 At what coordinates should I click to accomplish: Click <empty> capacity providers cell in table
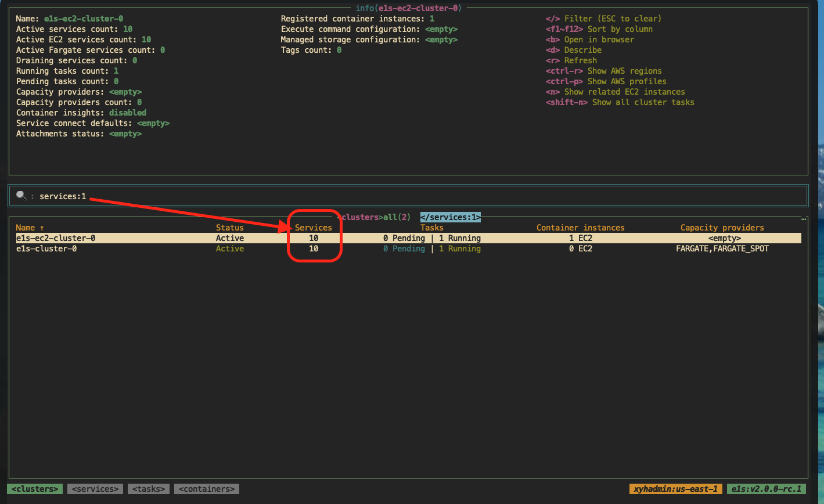pos(725,238)
